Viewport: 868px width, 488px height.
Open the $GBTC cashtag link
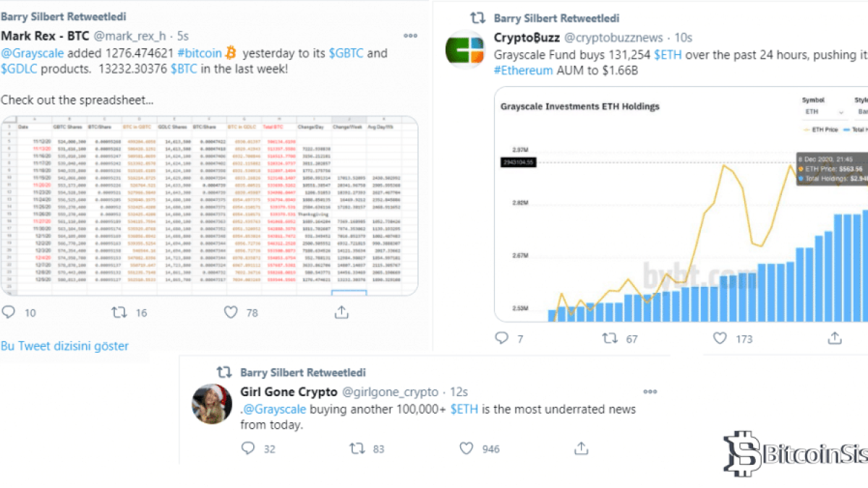tap(346, 53)
